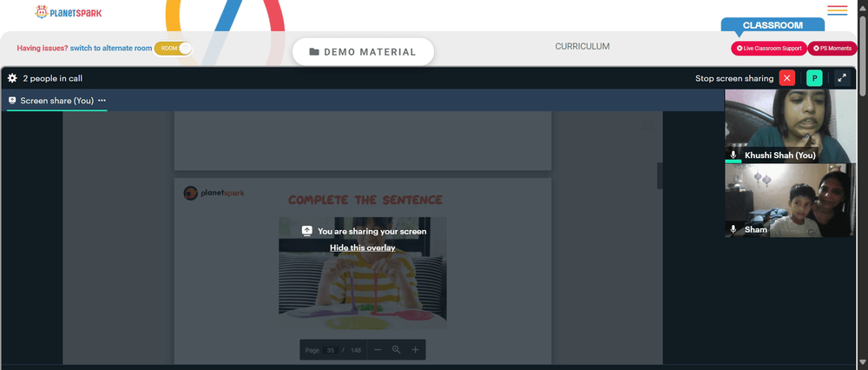Screen dimensions: 868x370
Task: Click the shared PDF's inner scrollbar handle
Action: (660, 175)
